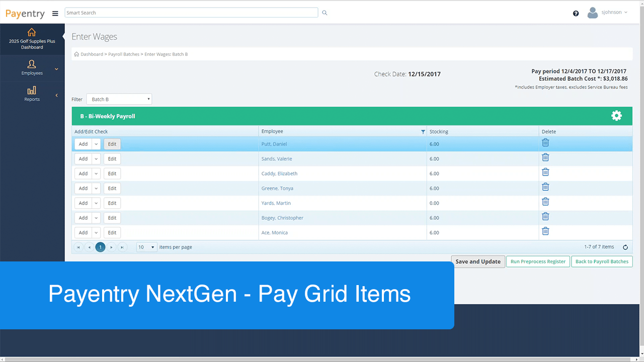Image resolution: width=644 pixels, height=362 pixels.
Task: Click Payroll Batches in the breadcrumb
Action: [124, 54]
